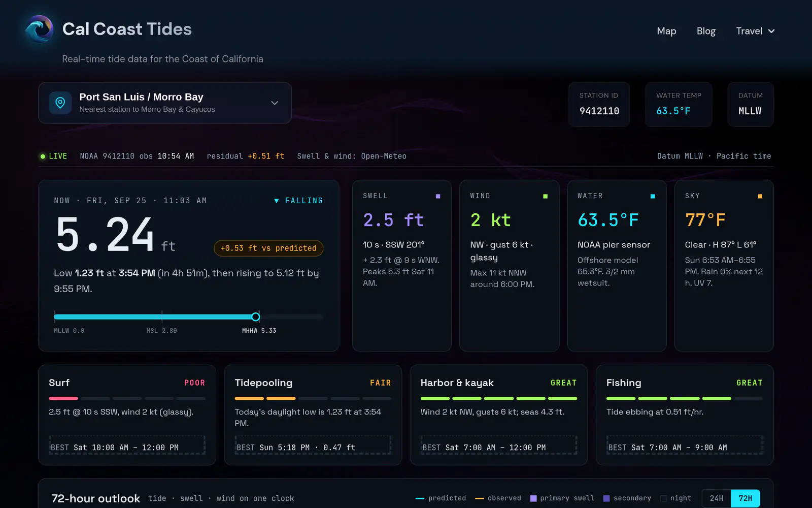Click the location pin icon in station selector

[60, 103]
